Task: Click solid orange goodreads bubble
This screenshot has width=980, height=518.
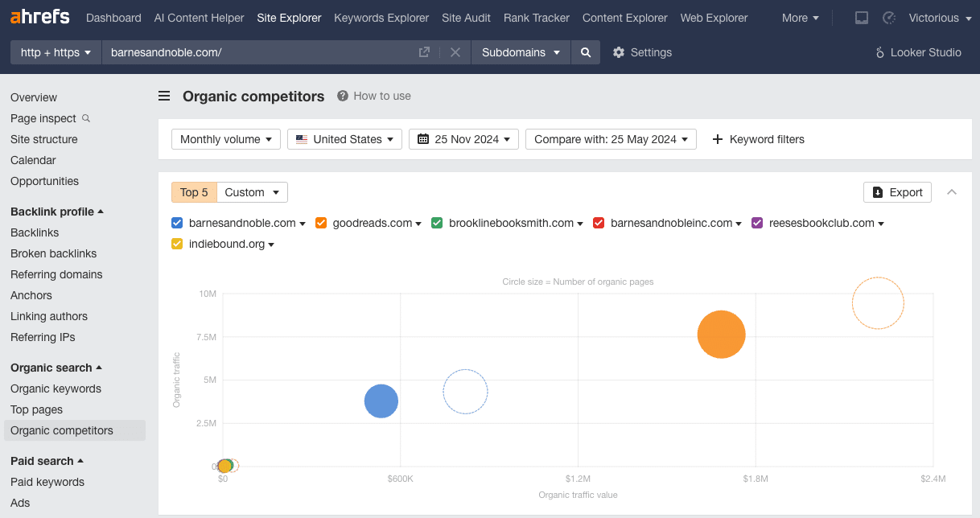Action: pos(722,335)
